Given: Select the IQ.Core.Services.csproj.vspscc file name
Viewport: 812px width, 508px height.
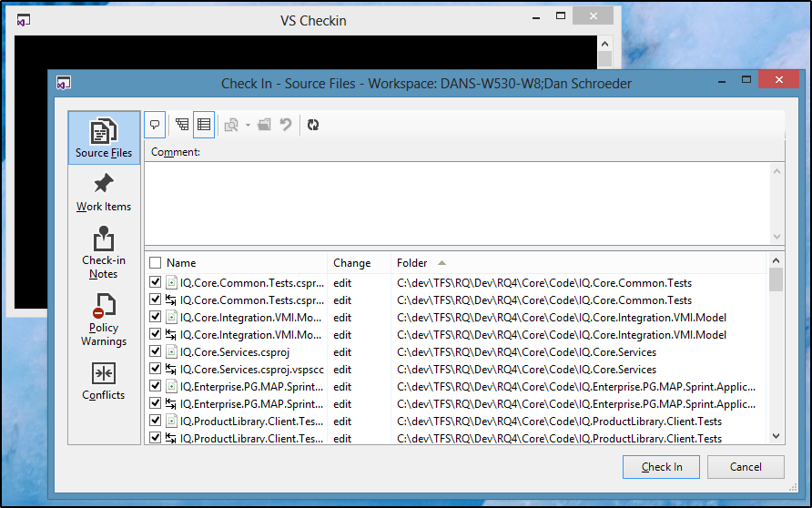Looking at the screenshot, I should [x=251, y=370].
